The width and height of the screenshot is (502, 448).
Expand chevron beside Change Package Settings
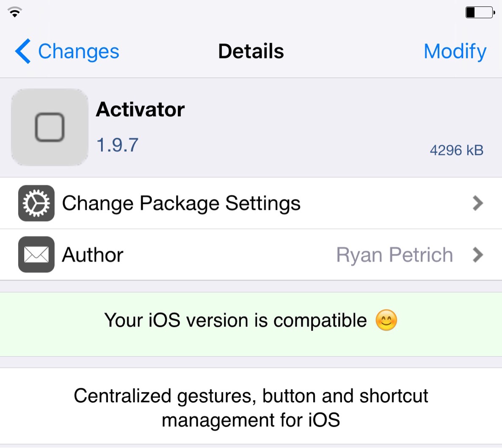pos(478,203)
